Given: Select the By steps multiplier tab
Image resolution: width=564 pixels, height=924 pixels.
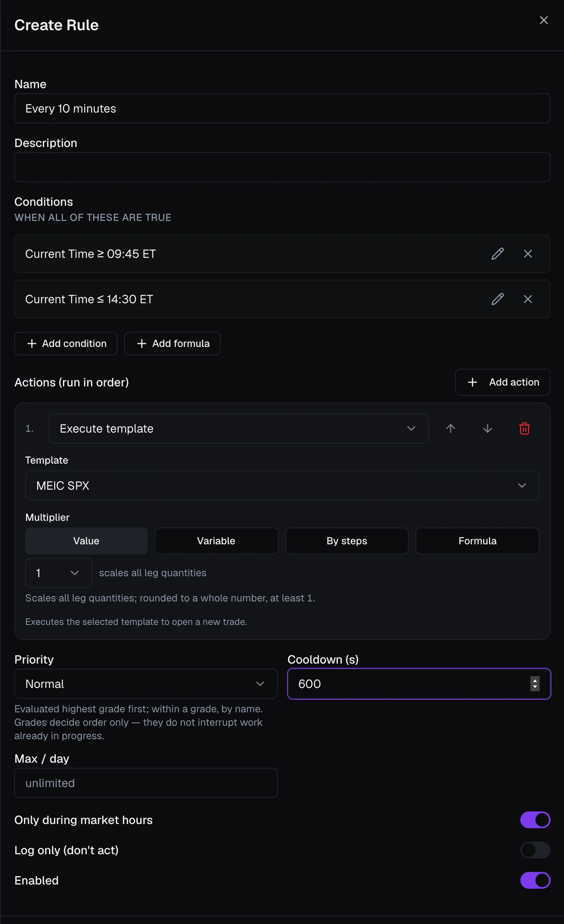Looking at the screenshot, I should (347, 541).
